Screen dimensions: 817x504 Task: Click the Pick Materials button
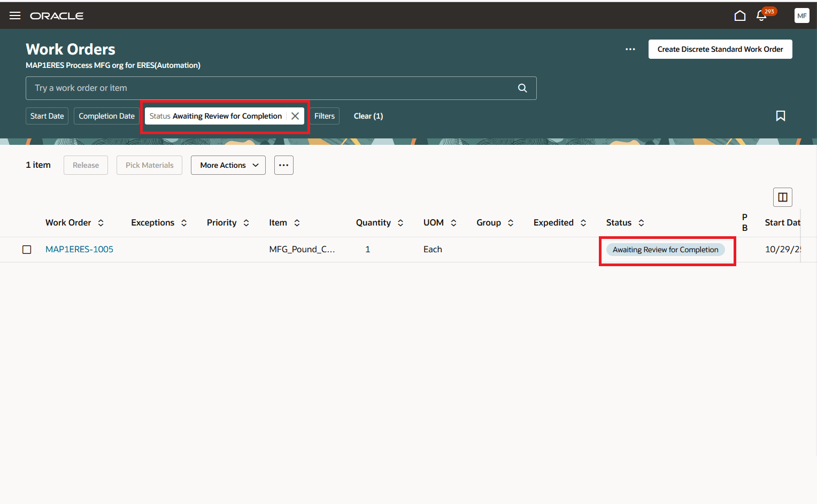[x=150, y=165]
